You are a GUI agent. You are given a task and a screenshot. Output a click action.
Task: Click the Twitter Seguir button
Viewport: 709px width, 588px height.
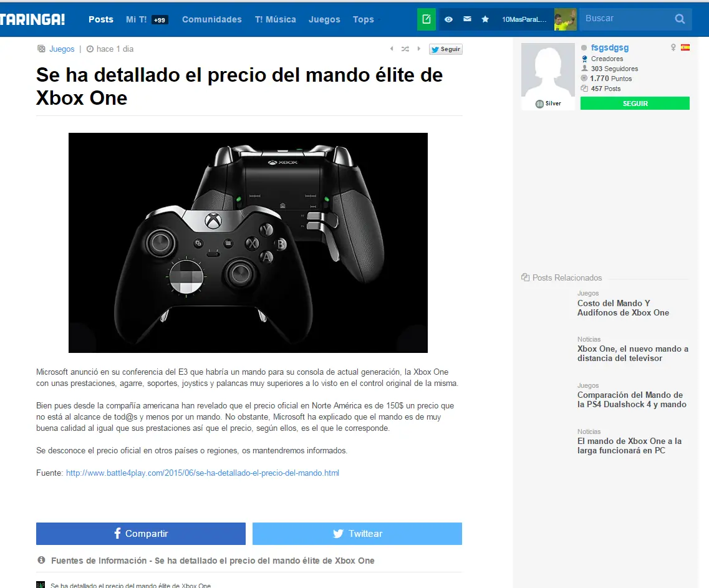pos(446,49)
